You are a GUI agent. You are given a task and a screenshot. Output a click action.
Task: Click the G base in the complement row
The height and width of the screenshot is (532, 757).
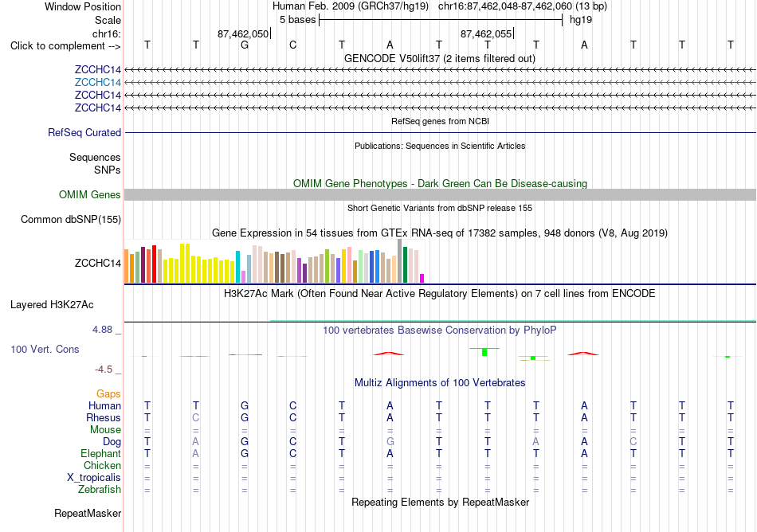245,45
